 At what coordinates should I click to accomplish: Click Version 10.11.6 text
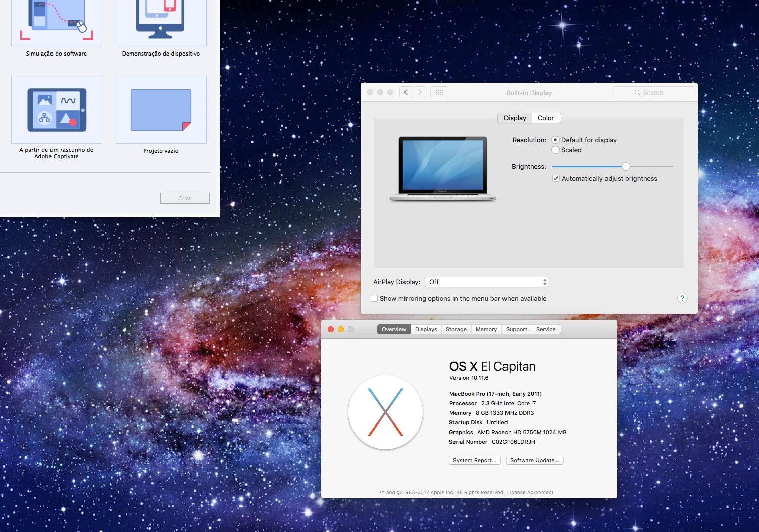[469, 378]
